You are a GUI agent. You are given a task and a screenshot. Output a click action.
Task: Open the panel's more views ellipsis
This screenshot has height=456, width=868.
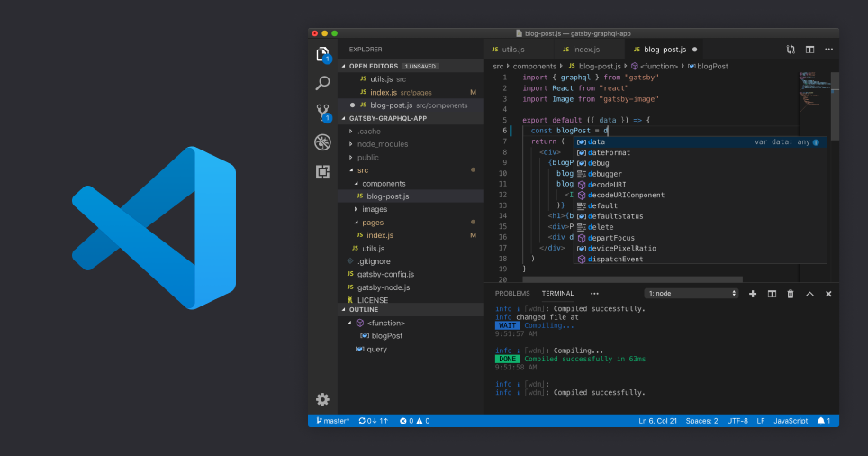(x=594, y=294)
